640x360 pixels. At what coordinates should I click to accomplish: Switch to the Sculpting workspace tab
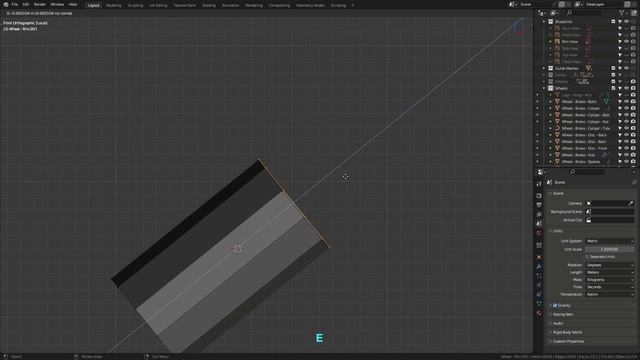click(135, 5)
